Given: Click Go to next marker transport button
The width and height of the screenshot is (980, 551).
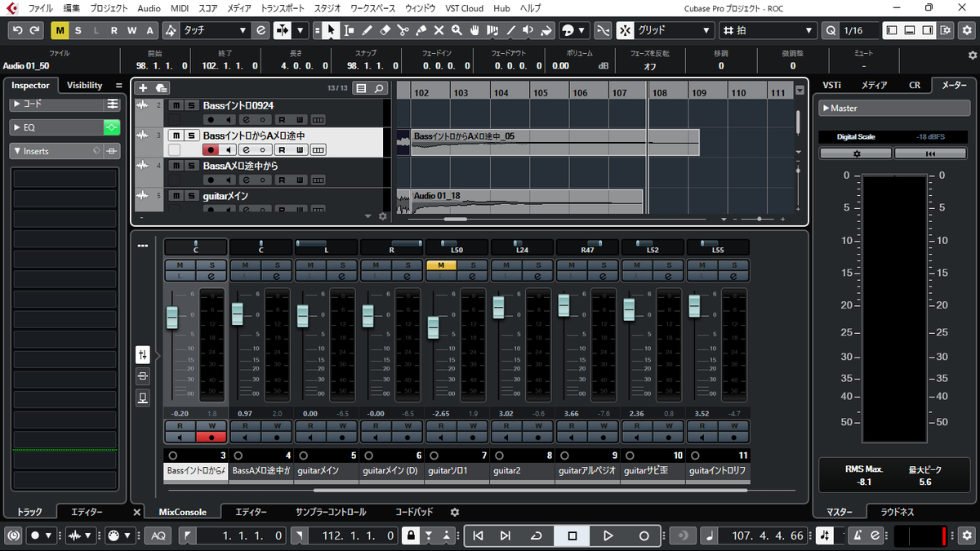Looking at the screenshot, I should (x=506, y=535).
